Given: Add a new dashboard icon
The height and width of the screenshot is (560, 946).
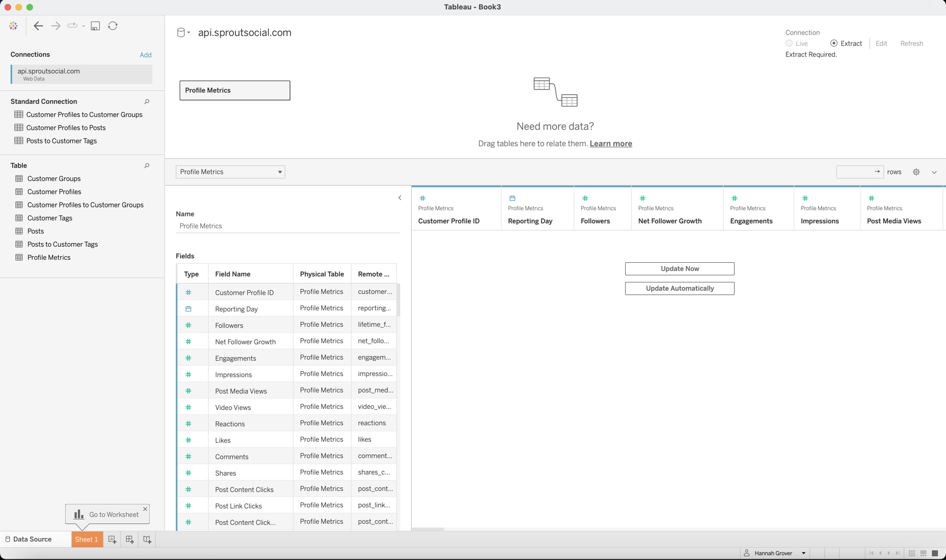Looking at the screenshot, I should coord(130,539).
